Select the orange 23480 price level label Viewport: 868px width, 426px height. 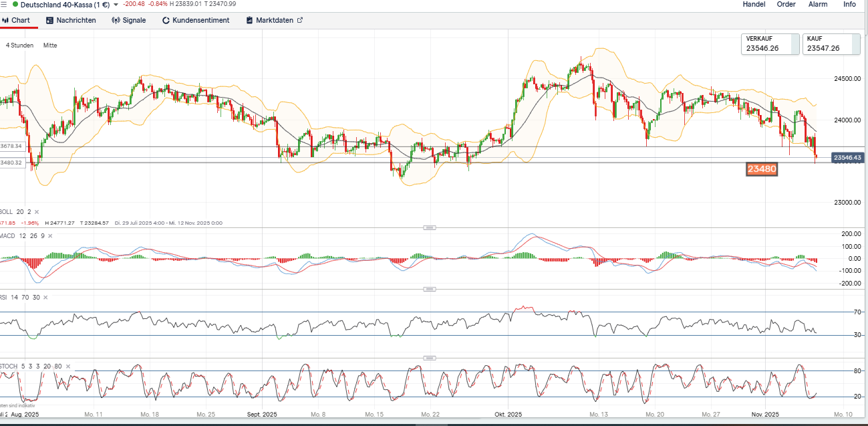point(761,169)
